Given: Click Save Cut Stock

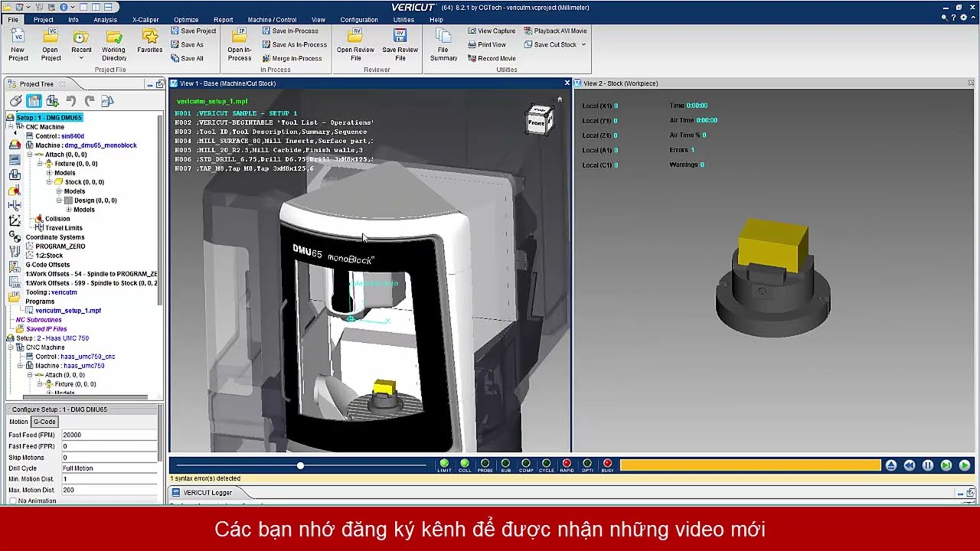Looking at the screenshot, I should pyautogui.click(x=550, y=44).
